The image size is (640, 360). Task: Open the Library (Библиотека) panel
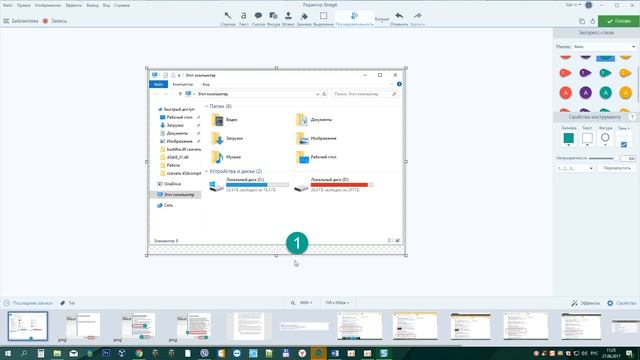pos(21,21)
